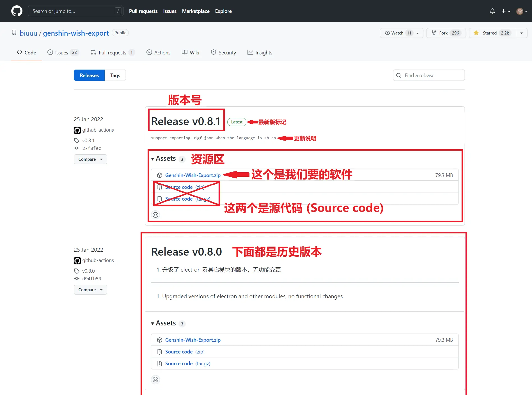
Task: Click the Find a release search box
Action: pos(429,75)
